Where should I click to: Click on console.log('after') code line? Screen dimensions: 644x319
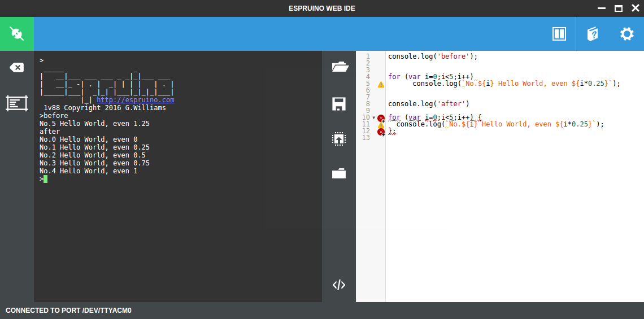[429, 103]
